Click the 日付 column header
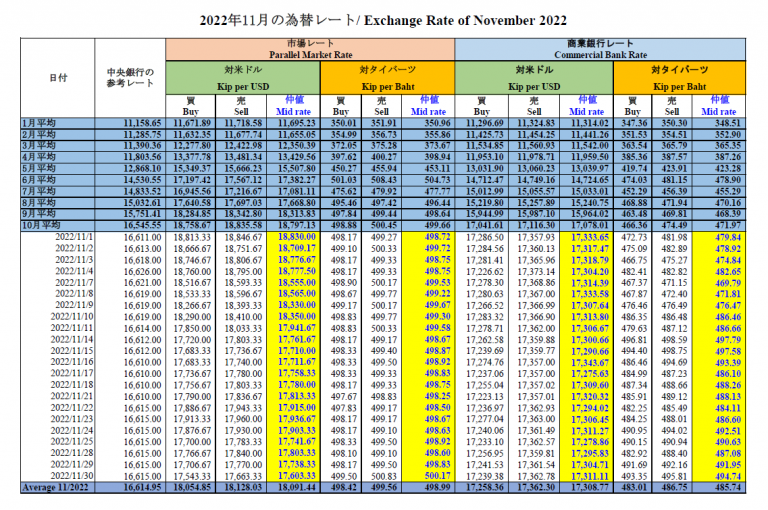The image size is (768, 510). [x=58, y=77]
